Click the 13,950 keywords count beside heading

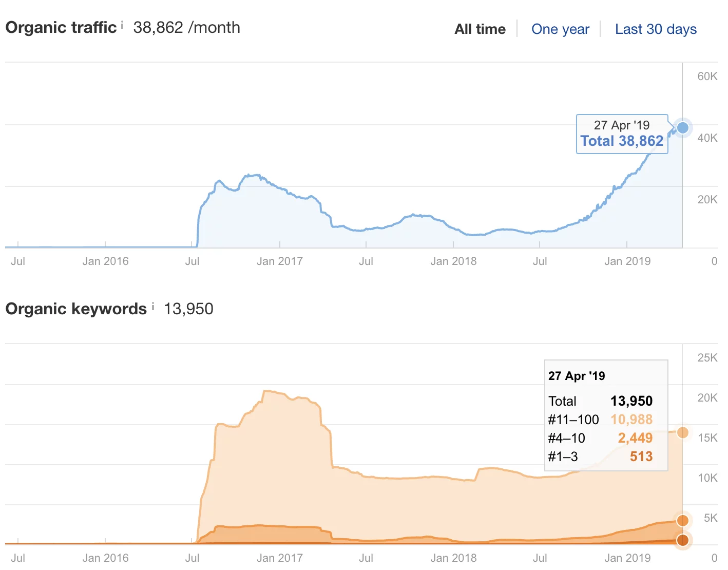[188, 309]
